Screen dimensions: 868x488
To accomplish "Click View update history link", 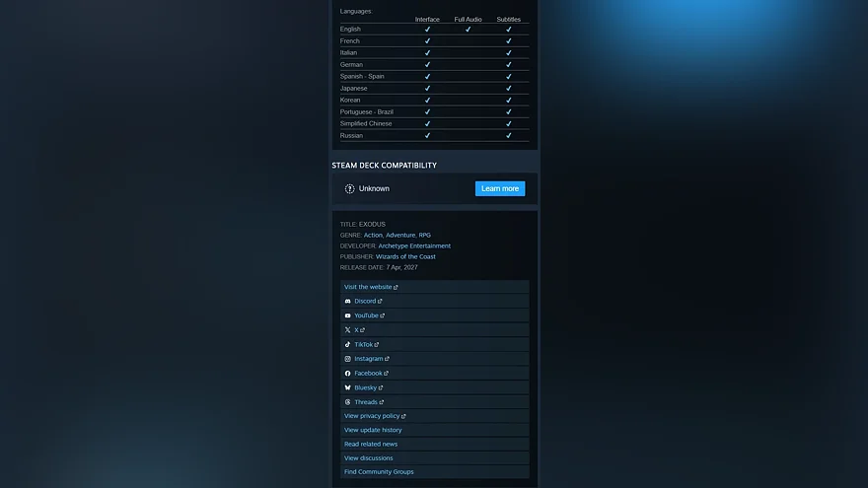I will click(373, 430).
